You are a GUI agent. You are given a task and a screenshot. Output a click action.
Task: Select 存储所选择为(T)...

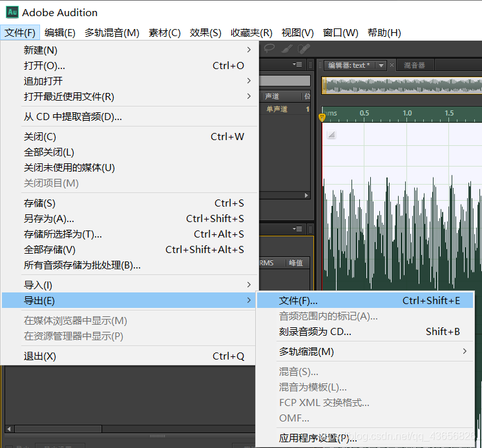click(129, 234)
